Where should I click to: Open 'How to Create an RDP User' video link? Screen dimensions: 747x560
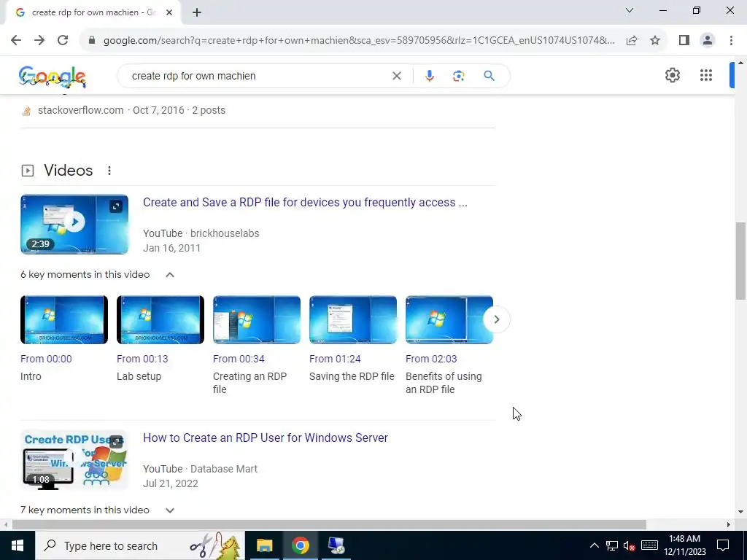click(266, 437)
